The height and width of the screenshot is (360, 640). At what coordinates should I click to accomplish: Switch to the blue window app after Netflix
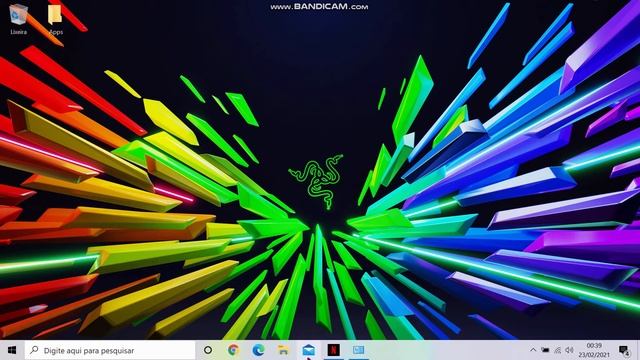coord(358,350)
